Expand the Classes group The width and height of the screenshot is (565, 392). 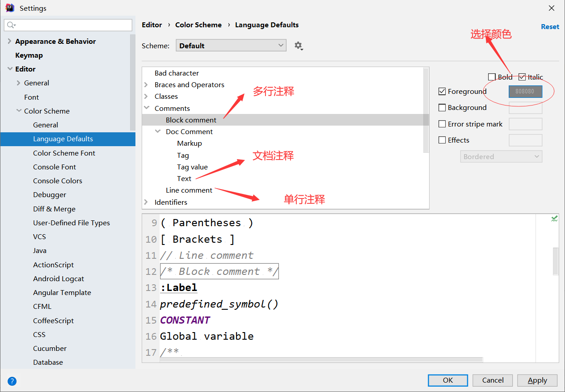[146, 96]
